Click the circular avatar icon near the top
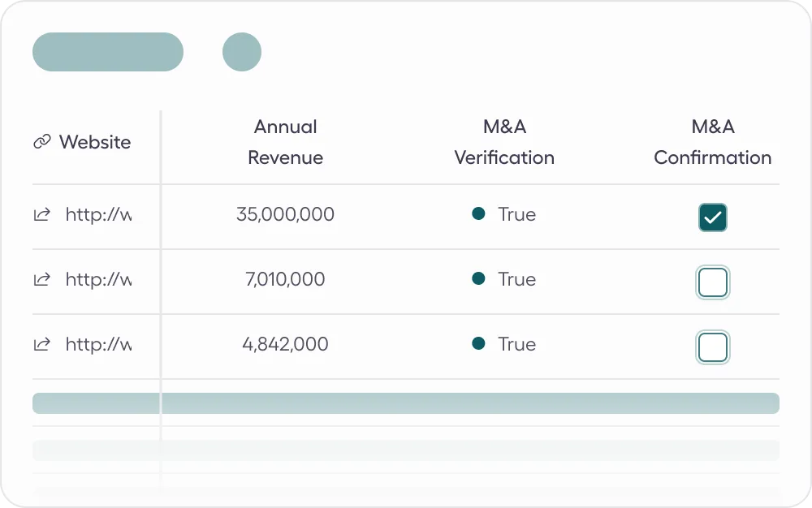 (241, 51)
